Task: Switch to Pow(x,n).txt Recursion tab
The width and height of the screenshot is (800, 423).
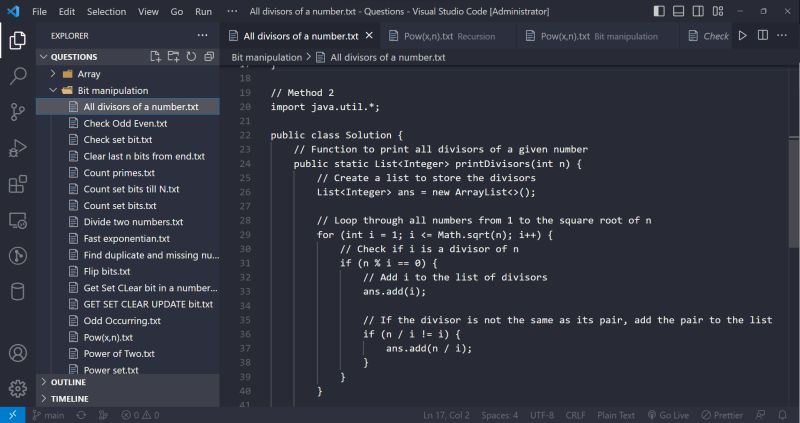Action: coord(448,36)
